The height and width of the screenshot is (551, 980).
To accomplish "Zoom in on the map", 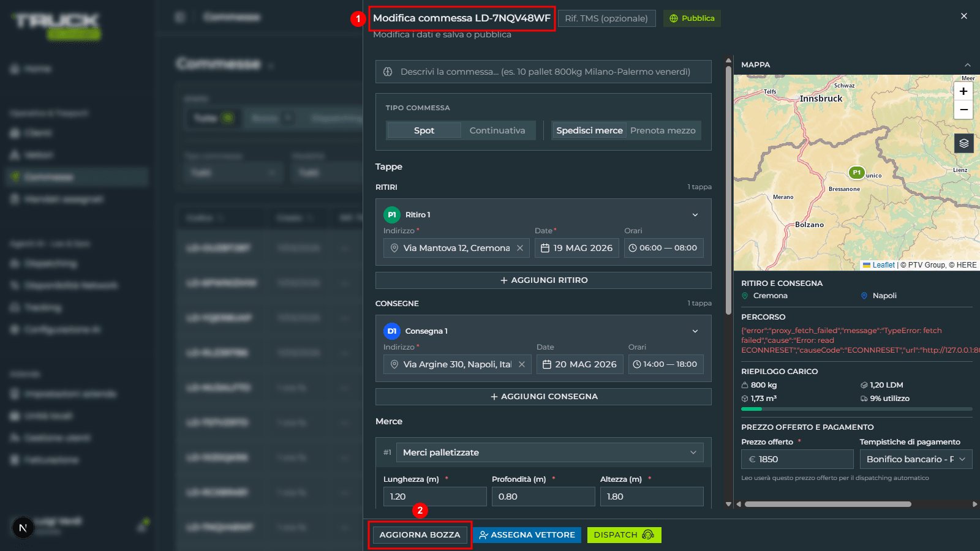I will tap(963, 91).
